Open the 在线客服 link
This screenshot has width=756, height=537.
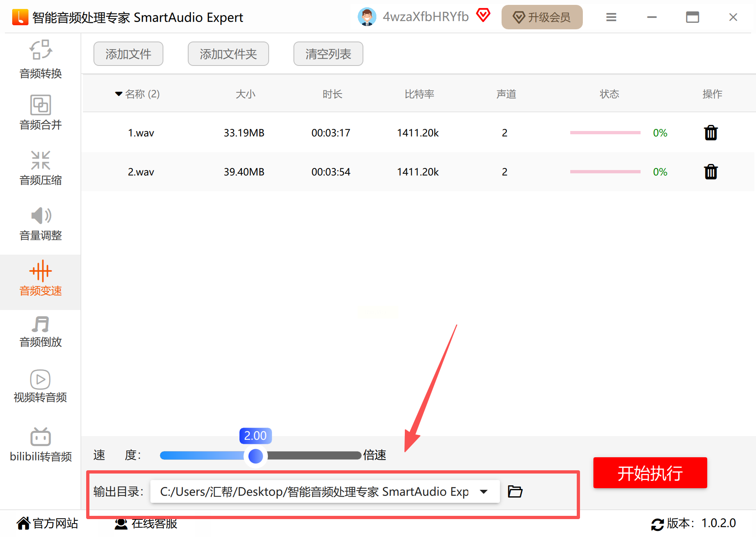[x=146, y=523]
